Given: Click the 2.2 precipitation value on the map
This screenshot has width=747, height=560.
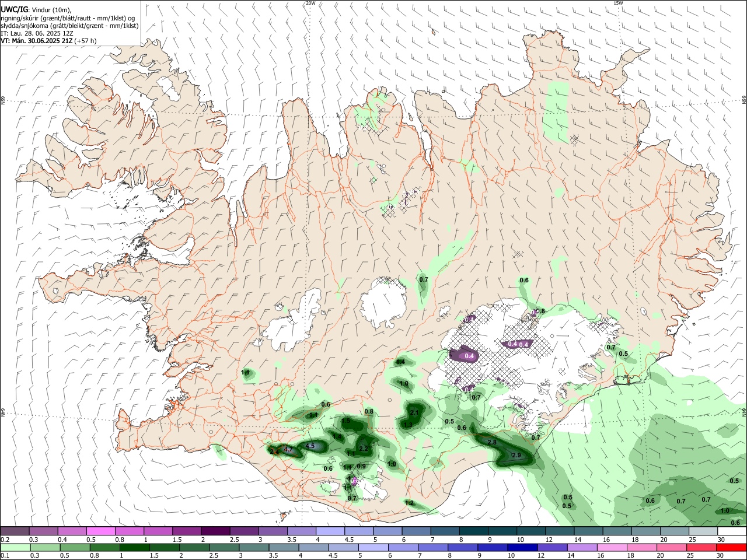Looking at the screenshot, I should click(364, 449).
